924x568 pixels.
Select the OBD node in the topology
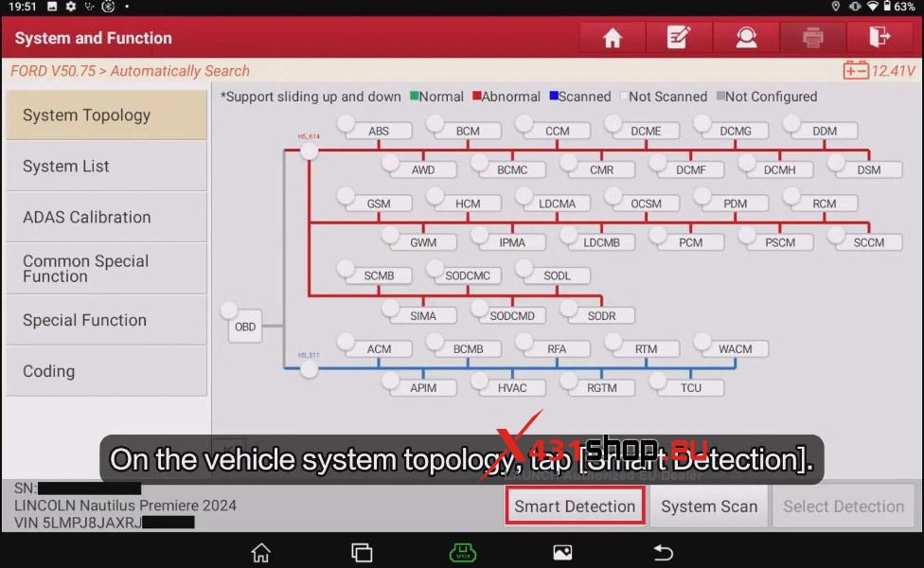pos(245,327)
